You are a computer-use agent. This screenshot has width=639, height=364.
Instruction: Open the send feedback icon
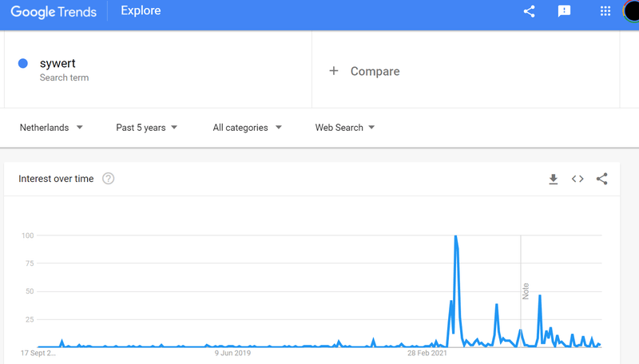[x=564, y=11]
